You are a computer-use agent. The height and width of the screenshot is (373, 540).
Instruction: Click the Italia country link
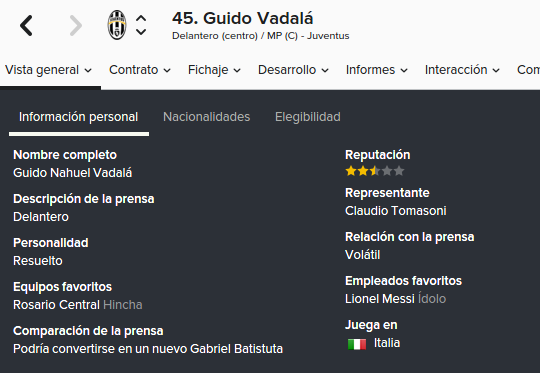pyautogui.click(x=387, y=343)
